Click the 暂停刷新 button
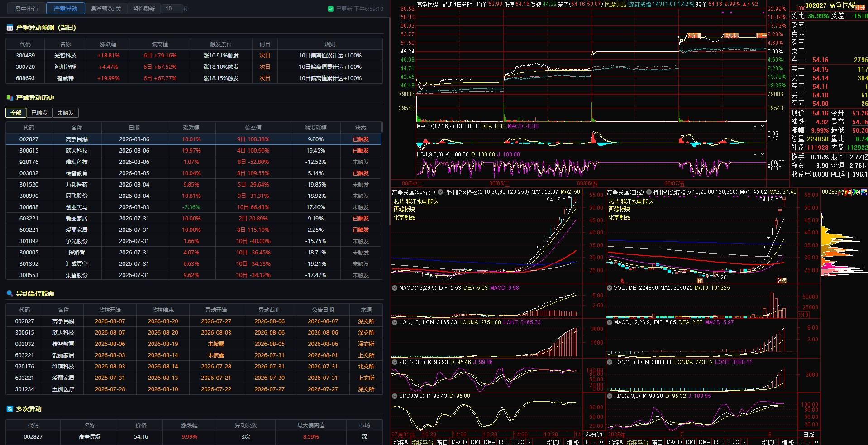The height and width of the screenshot is (445, 868). [x=143, y=9]
